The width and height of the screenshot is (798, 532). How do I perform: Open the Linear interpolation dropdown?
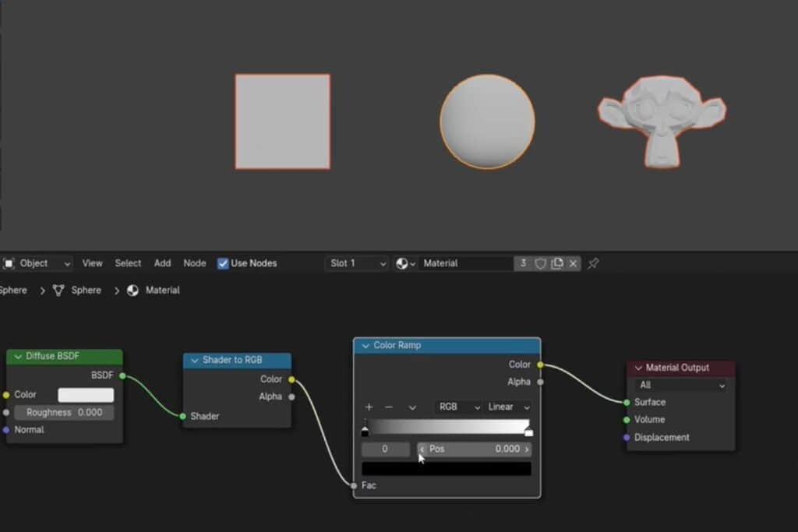pyautogui.click(x=508, y=407)
